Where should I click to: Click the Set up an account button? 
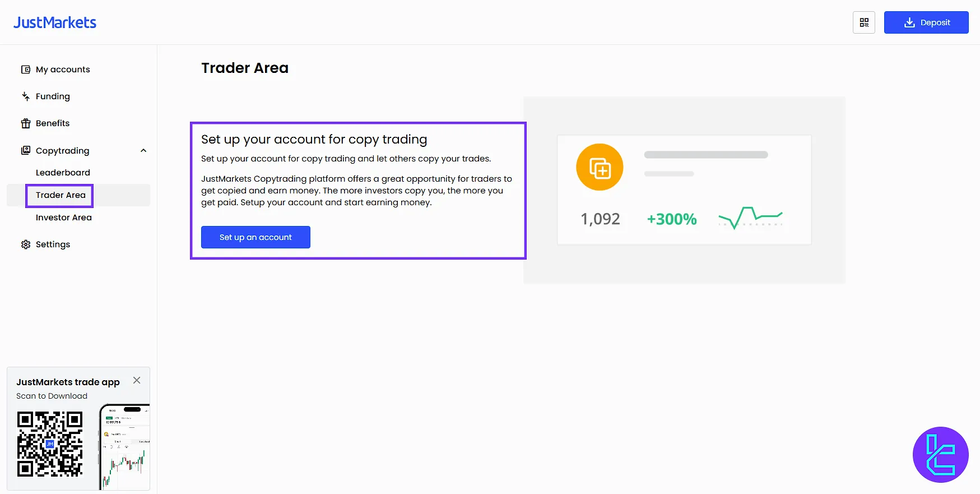[256, 237]
